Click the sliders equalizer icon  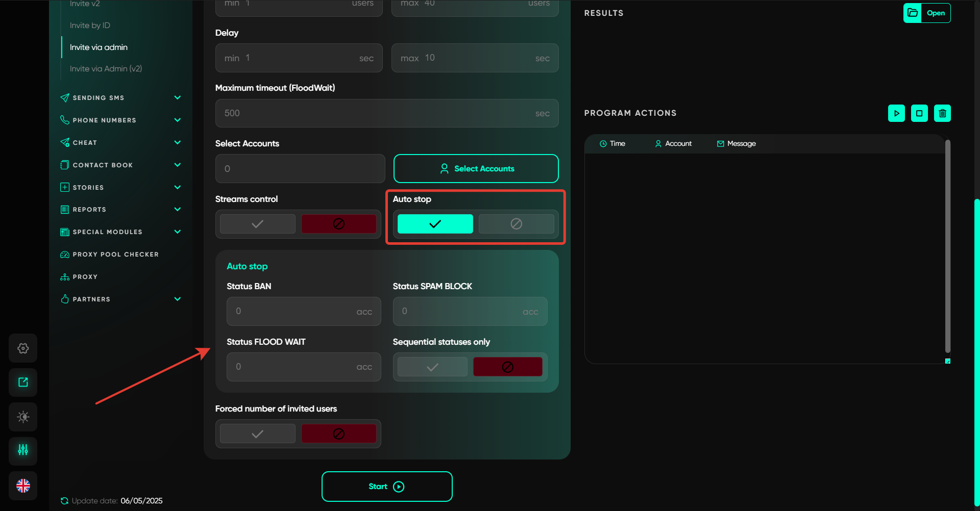(23, 450)
